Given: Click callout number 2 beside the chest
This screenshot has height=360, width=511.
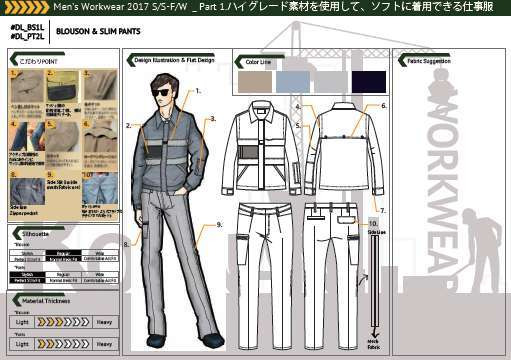Looking at the screenshot, I should pos(129,126).
